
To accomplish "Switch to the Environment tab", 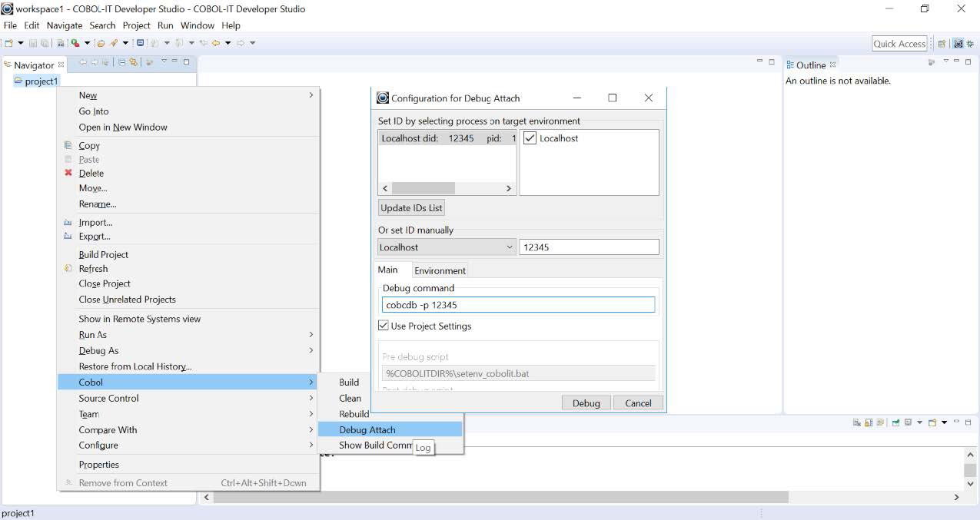I will [439, 270].
